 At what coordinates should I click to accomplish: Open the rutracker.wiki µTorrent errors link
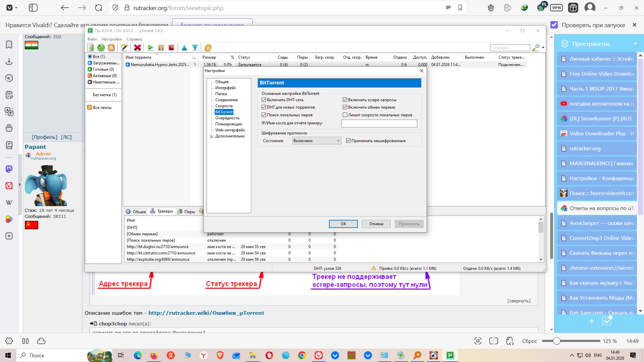206,313
